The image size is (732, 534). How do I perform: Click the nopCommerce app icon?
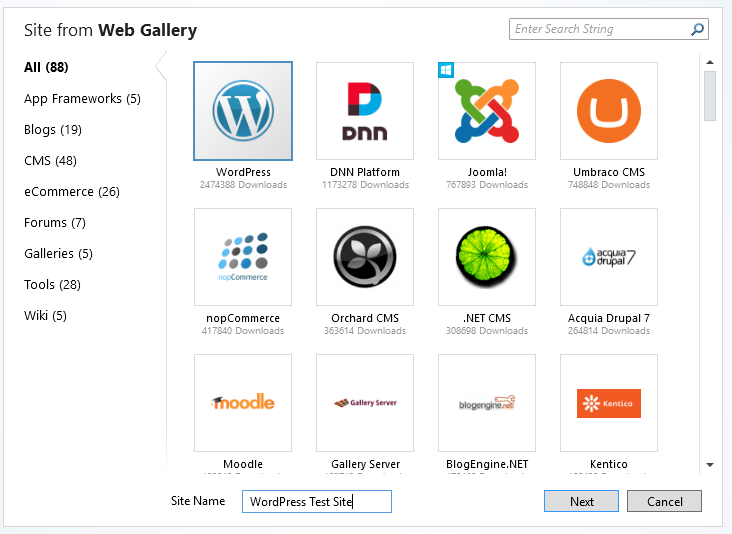pyautogui.click(x=243, y=257)
